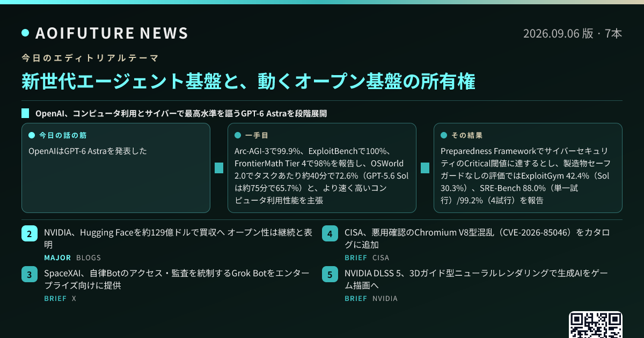The width and height of the screenshot is (644, 338).
Task: Click the edition date 2026.09.06 版・7本
Action: point(573,33)
